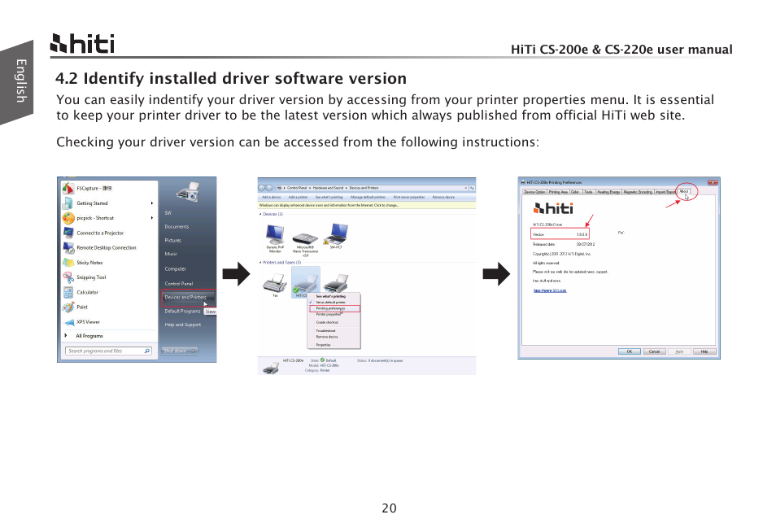Open FSCapture from the Start menu
The image size is (776, 532).
click(x=94, y=189)
